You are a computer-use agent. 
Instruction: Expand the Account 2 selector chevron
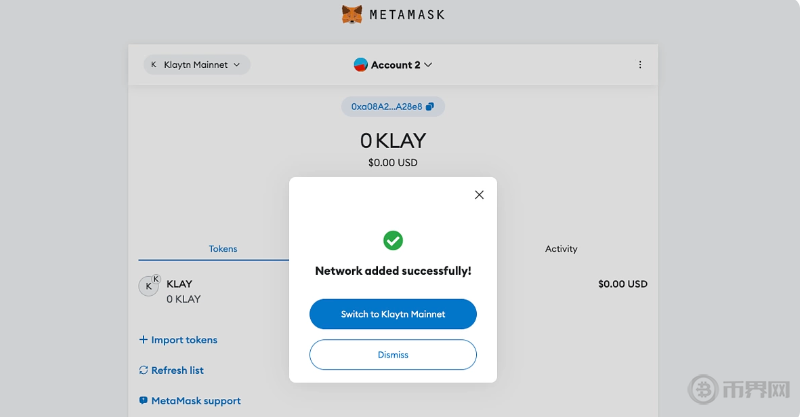[428, 65]
